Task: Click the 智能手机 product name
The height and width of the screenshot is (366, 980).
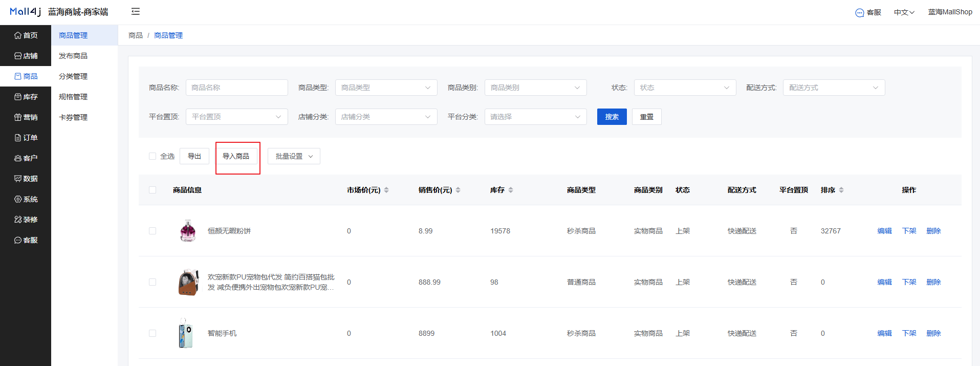Action: (222, 333)
